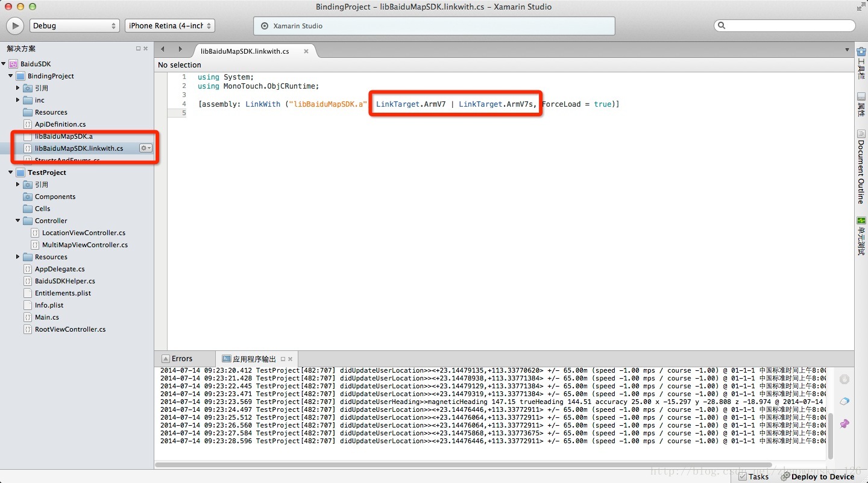Click the Xamarin Studio status display
The width and height of the screenshot is (868, 483).
coord(434,26)
